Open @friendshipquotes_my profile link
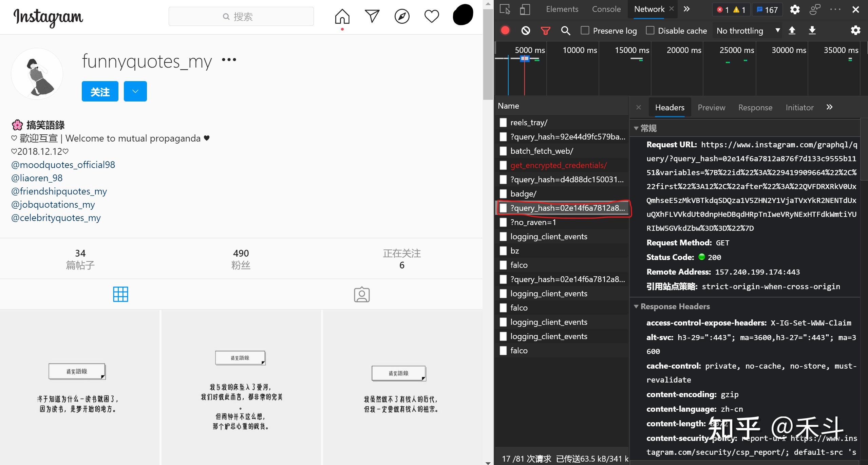This screenshot has height=465, width=868. 59,191
